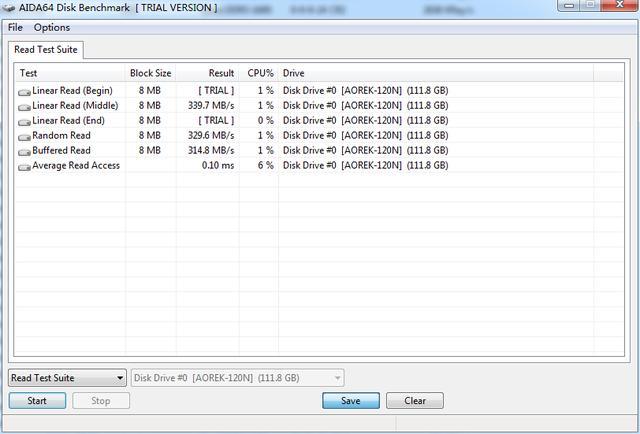
Task: Click the Linear Read (Middle) disk icon
Action: (x=24, y=106)
